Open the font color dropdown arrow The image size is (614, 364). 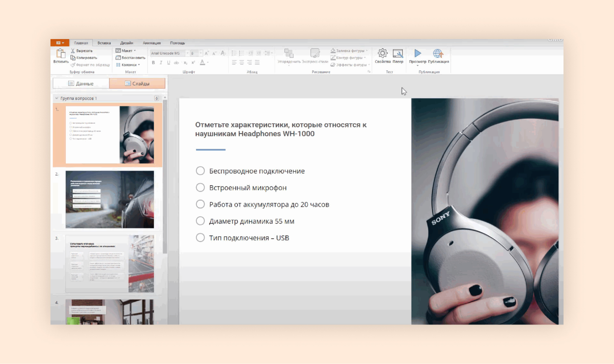pyautogui.click(x=208, y=63)
